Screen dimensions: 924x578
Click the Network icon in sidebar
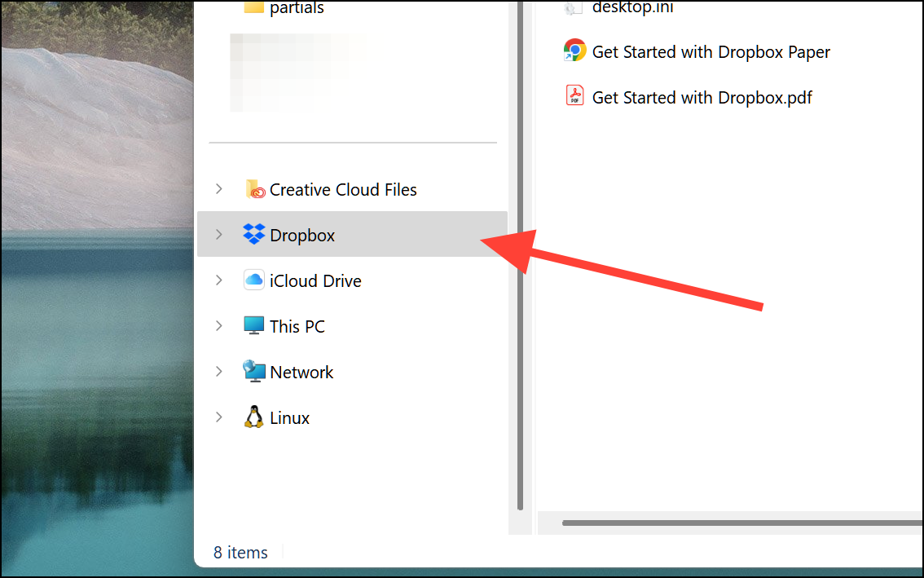tap(254, 371)
